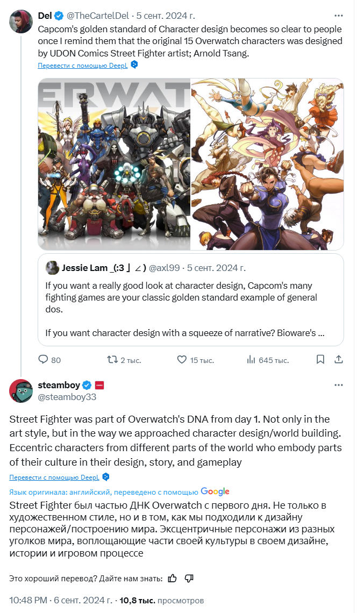Open the Overwatch characters image
Viewport: 364px width, 613px height.
click(114, 164)
